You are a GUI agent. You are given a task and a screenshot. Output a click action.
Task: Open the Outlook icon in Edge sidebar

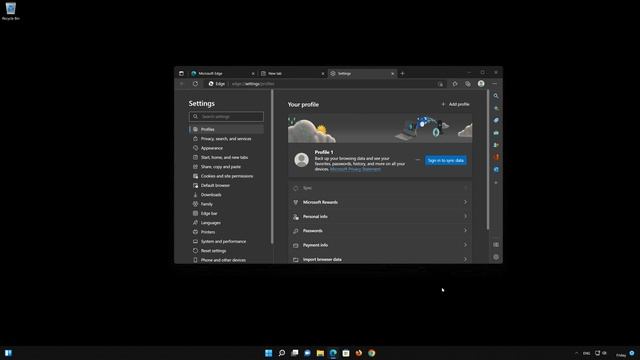496,169
